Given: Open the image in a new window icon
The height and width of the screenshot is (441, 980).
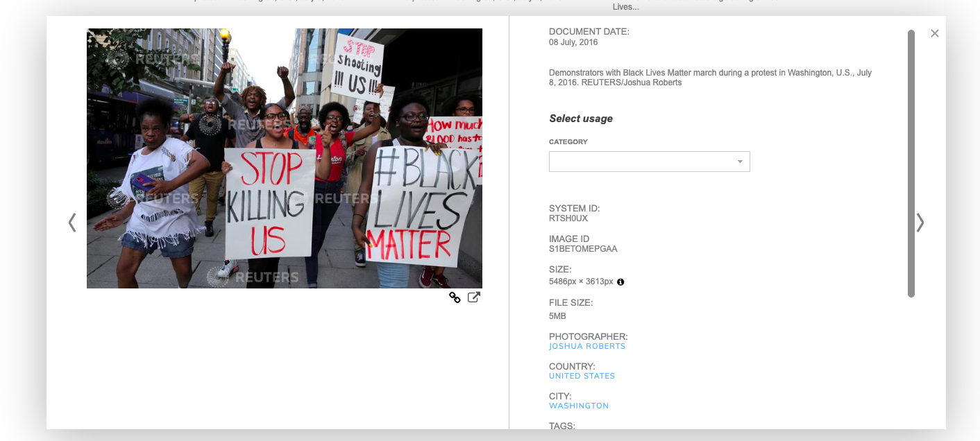Looking at the screenshot, I should [x=474, y=297].
